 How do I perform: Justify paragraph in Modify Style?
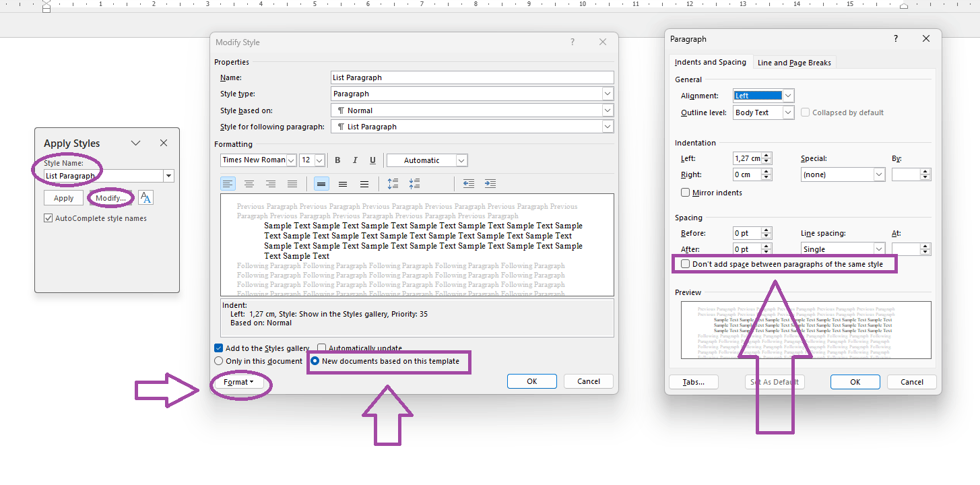pos(292,184)
